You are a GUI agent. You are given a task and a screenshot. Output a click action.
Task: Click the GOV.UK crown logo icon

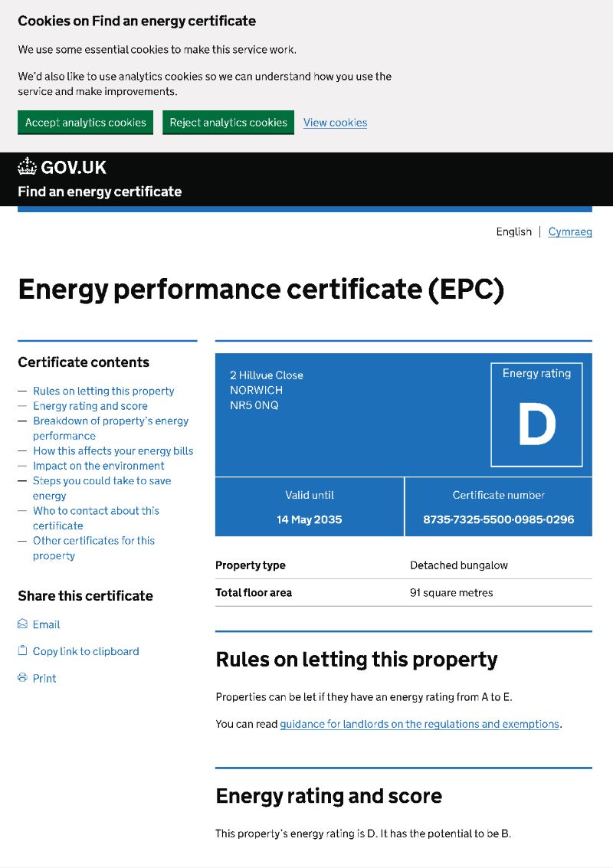(x=28, y=167)
